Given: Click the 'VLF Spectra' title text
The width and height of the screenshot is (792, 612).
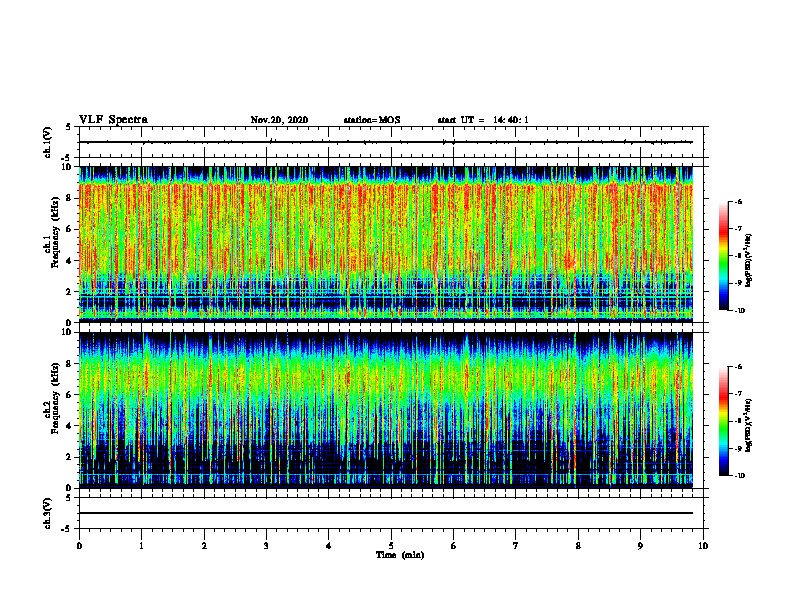Looking at the screenshot, I should point(113,119).
